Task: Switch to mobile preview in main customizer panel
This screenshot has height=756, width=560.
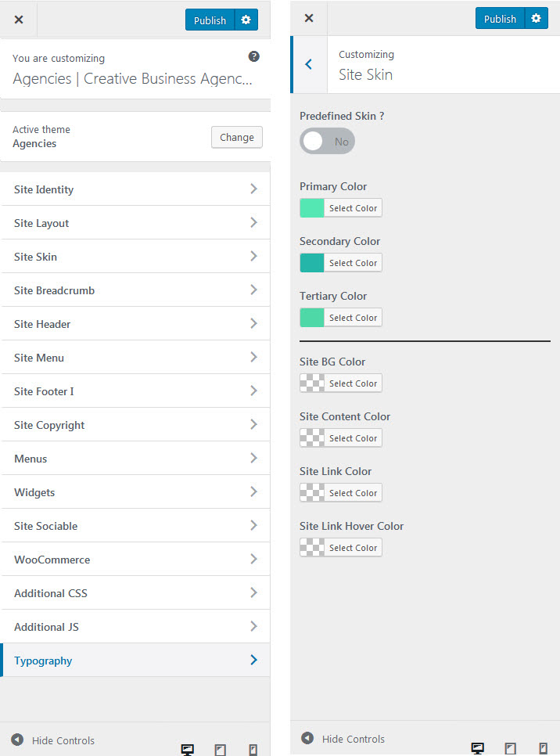Action: click(253, 749)
